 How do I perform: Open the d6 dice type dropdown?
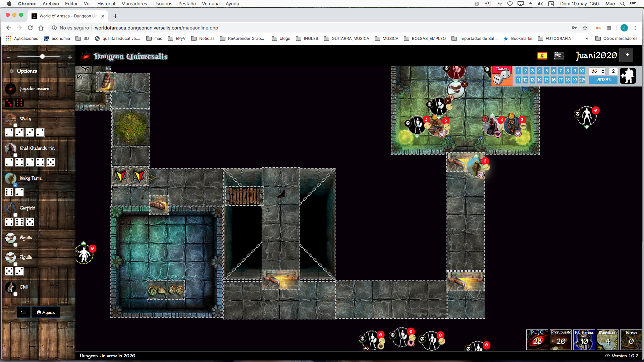[597, 71]
